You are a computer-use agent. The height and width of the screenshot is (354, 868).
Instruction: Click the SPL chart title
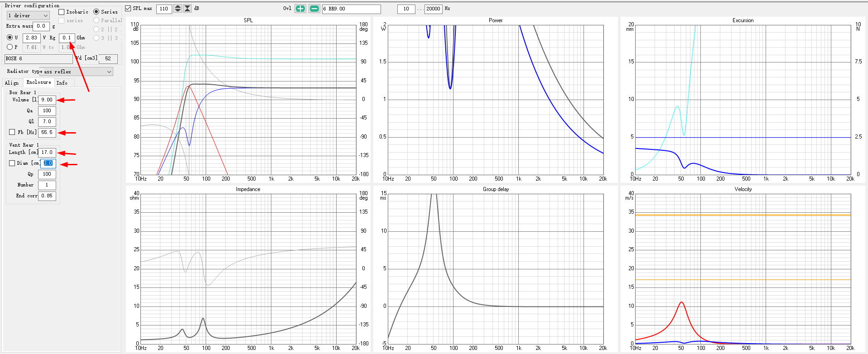click(x=248, y=20)
